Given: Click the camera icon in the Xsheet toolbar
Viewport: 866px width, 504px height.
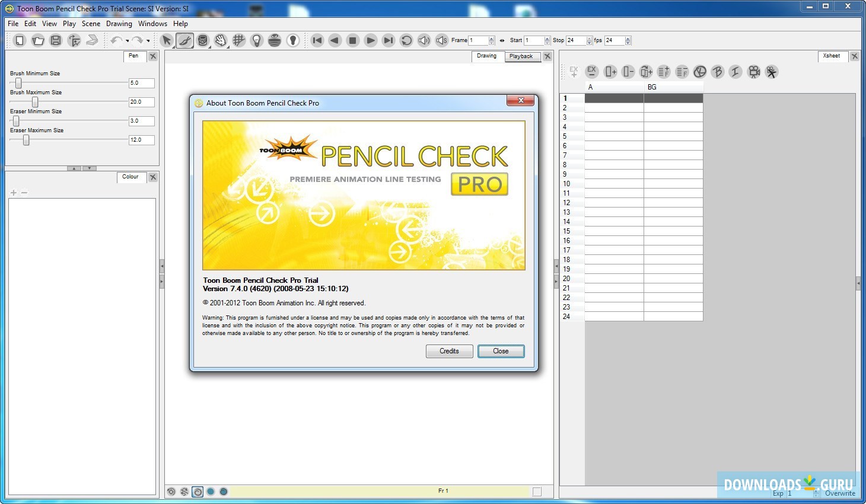Looking at the screenshot, I should 753,71.
